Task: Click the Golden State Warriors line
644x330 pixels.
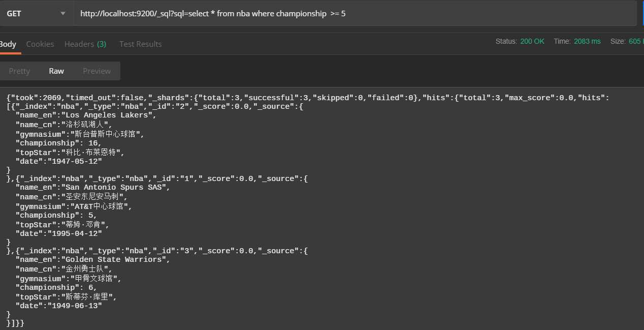Action: click(x=92, y=259)
